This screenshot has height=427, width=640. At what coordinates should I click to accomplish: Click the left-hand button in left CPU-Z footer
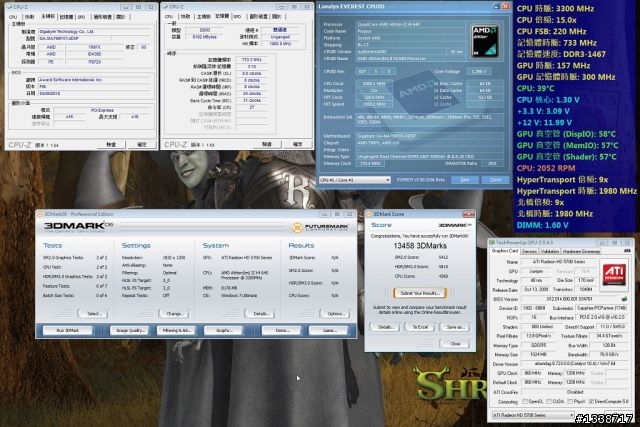point(111,145)
